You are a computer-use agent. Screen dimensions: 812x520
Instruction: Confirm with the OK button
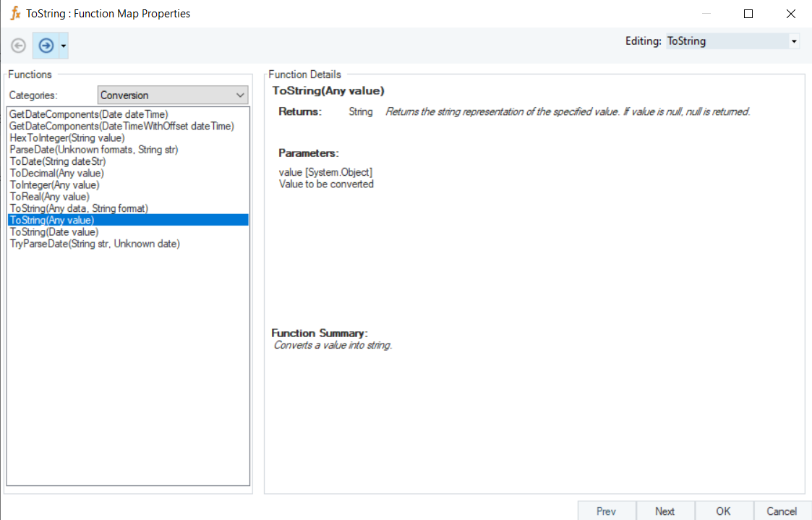723,511
